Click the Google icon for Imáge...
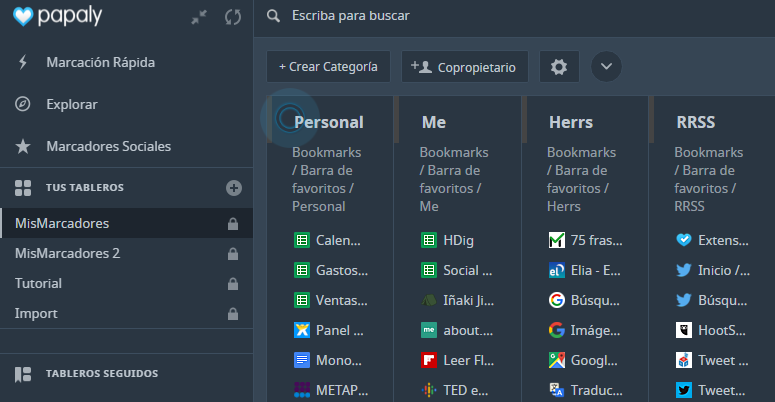The height and width of the screenshot is (402, 775). [557, 330]
